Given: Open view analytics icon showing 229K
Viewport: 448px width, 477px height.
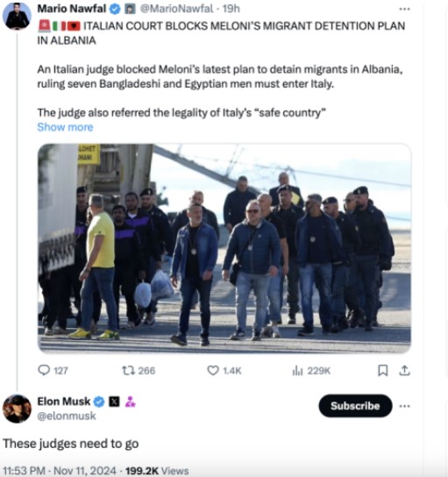Looking at the screenshot, I should 297,371.
